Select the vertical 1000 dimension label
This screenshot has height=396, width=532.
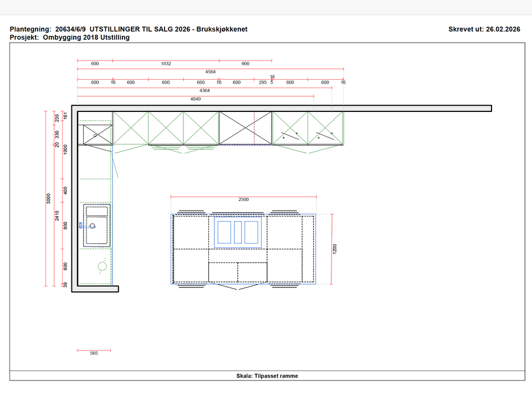click(x=65, y=150)
